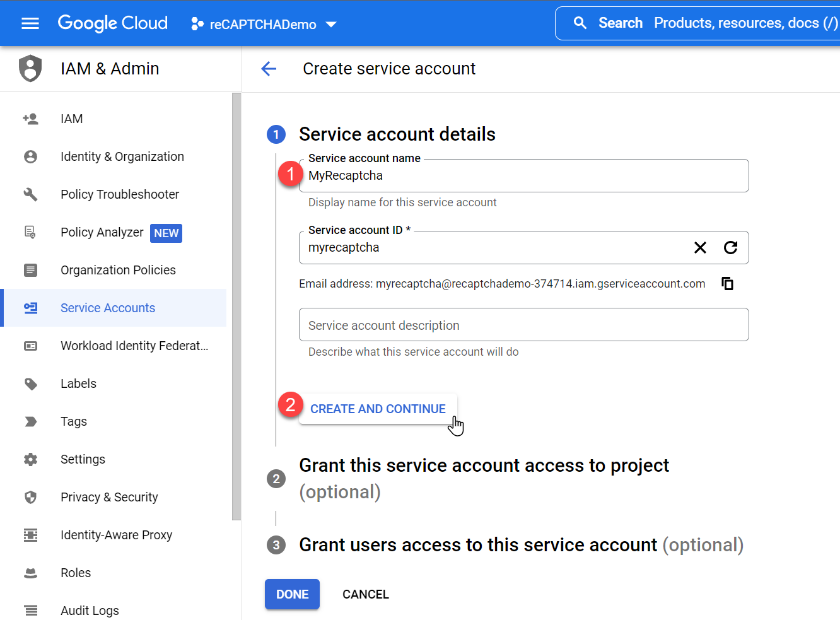The width and height of the screenshot is (840, 620).
Task: Click the Service account description field
Action: (x=523, y=324)
